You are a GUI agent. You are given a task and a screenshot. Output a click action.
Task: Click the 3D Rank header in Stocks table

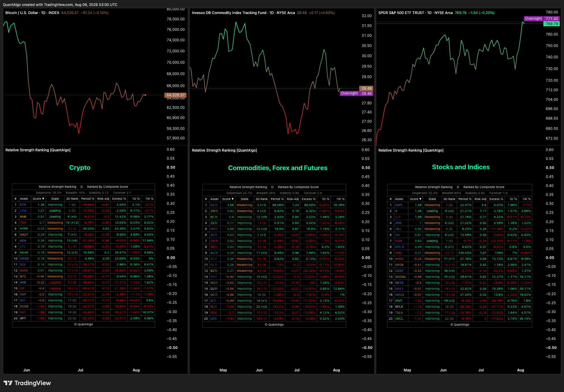449,199
